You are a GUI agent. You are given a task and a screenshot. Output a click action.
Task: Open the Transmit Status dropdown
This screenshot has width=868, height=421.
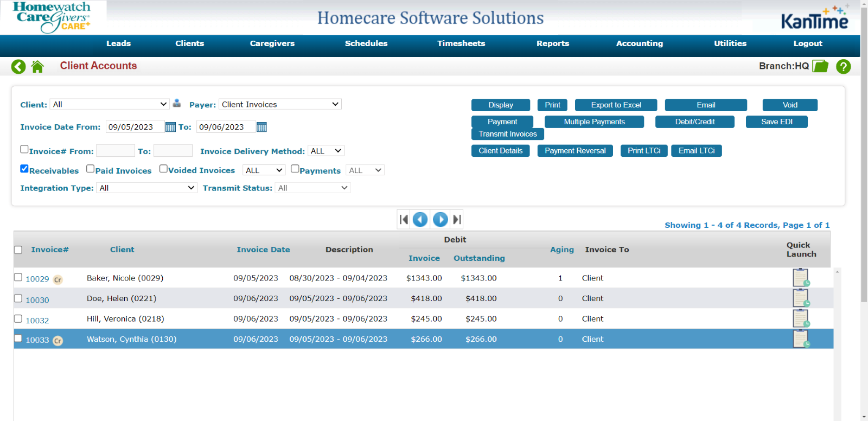312,188
